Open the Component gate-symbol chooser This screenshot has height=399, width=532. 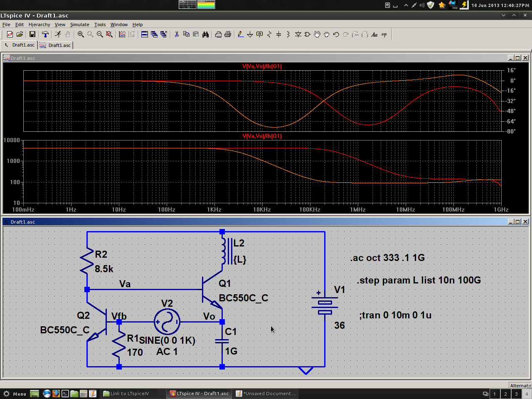coord(308,34)
